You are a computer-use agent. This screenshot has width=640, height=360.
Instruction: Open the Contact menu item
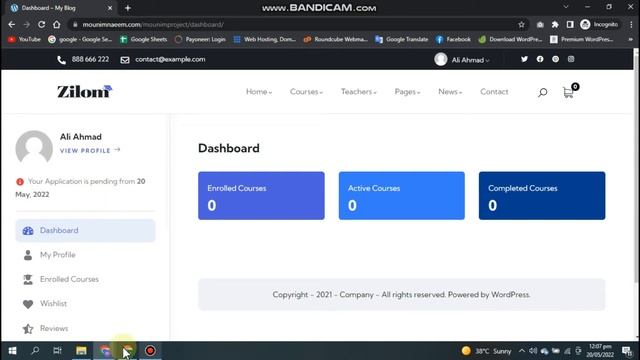tap(494, 92)
